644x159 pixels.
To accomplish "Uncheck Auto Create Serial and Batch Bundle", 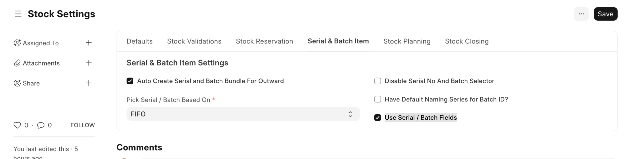I will [130, 81].
